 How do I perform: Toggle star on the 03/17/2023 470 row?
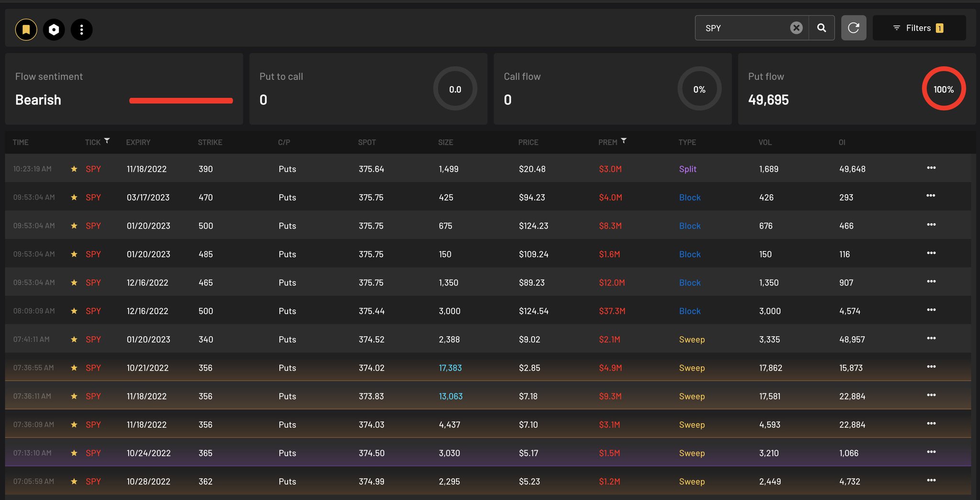click(74, 197)
